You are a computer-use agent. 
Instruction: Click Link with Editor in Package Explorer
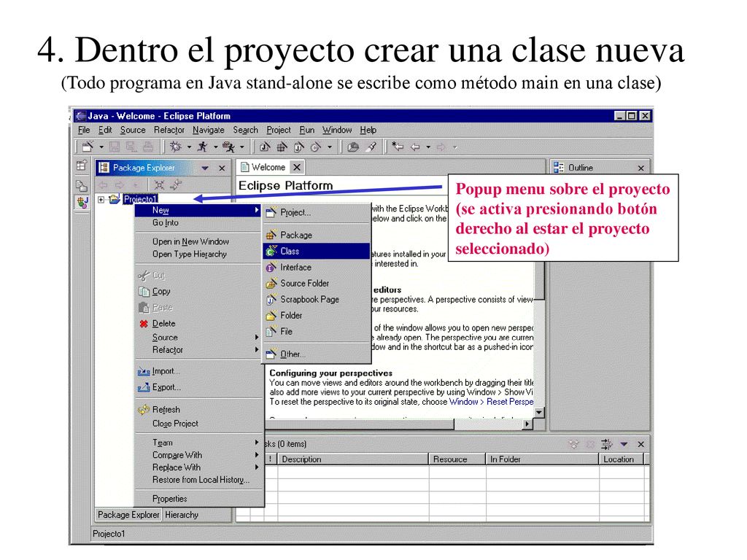click(x=175, y=184)
